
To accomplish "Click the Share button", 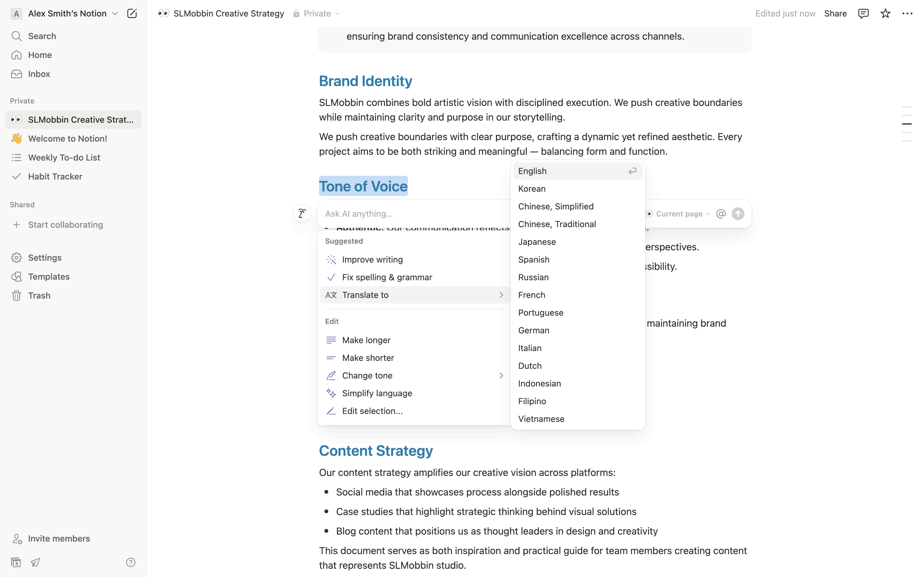I will coord(835,14).
